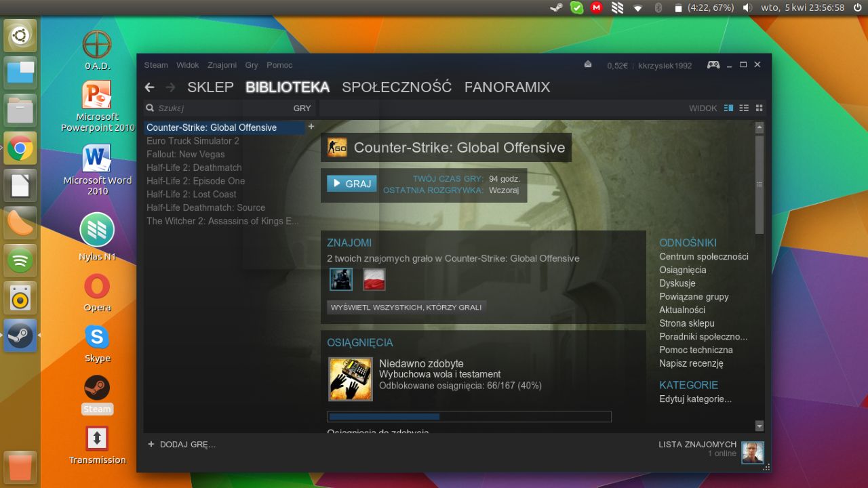
Task: Click Edytuj kategorie link
Action: pyautogui.click(x=696, y=399)
